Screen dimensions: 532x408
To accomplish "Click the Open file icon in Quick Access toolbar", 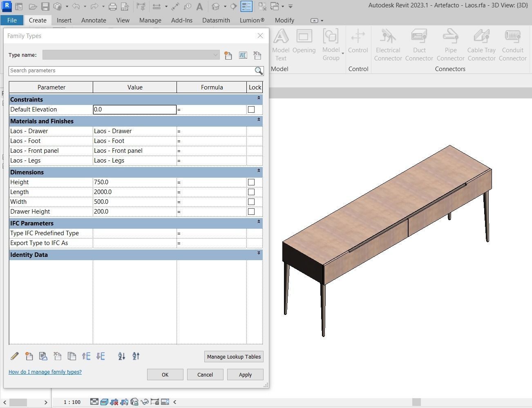I will (x=33, y=7).
